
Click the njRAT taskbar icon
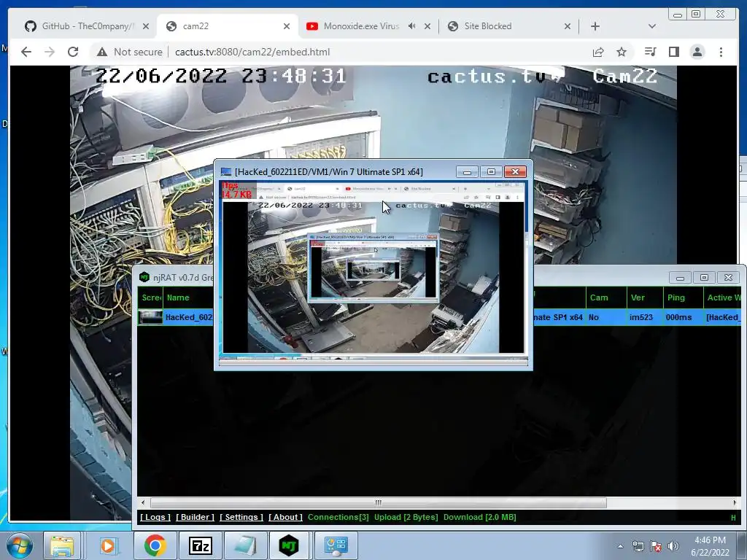pos(289,545)
